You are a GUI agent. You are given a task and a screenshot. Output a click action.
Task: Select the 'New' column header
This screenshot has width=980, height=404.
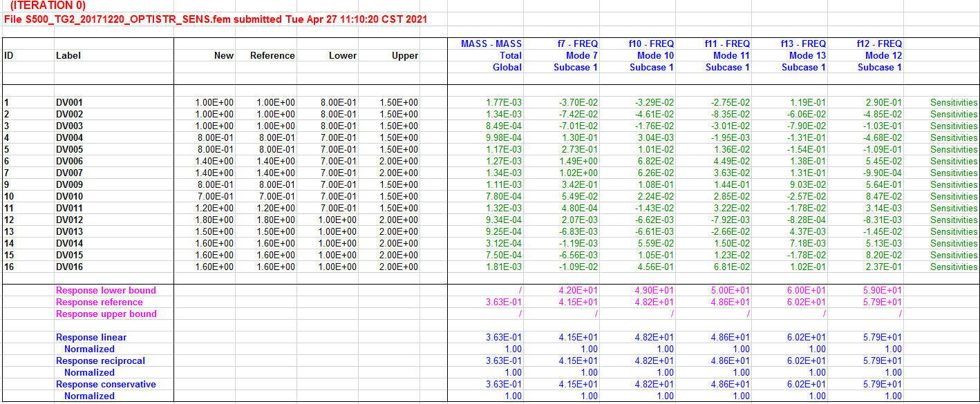click(224, 56)
